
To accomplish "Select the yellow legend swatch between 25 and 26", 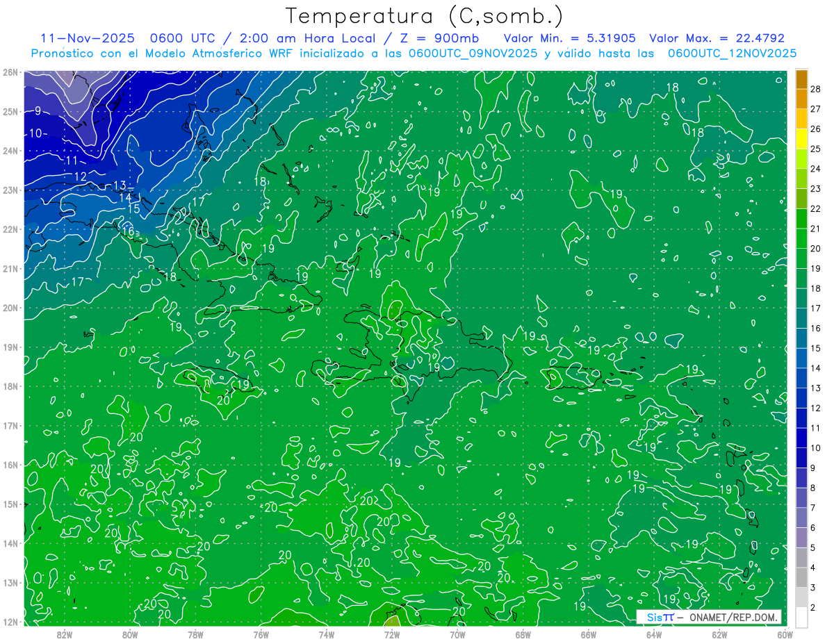I will pos(801,139).
